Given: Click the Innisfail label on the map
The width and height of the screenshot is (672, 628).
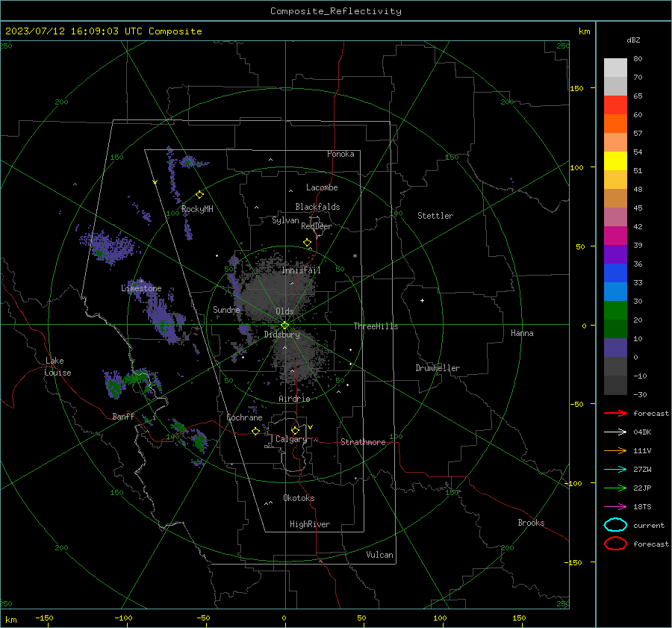Looking at the screenshot, I should [x=301, y=270].
